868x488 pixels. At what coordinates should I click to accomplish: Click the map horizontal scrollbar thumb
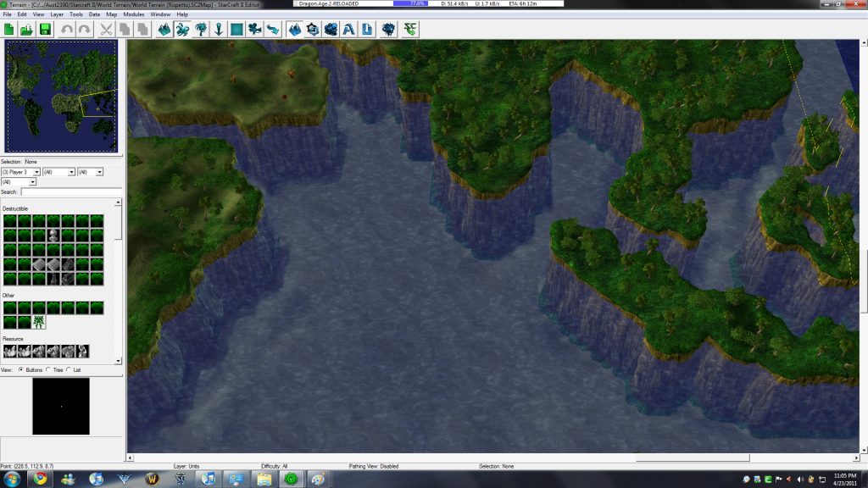click(693, 457)
